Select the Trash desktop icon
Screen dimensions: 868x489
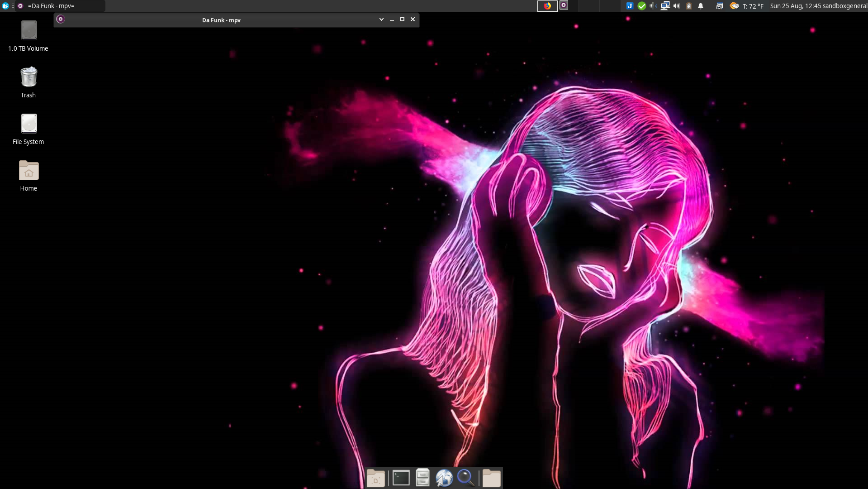[28, 82]
